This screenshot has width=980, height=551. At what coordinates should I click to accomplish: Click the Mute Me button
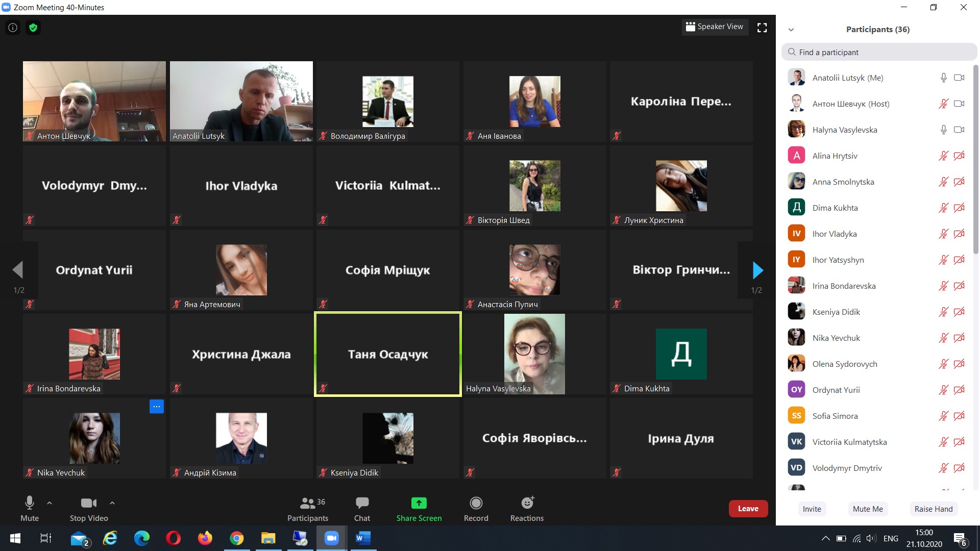pos(868,509)
